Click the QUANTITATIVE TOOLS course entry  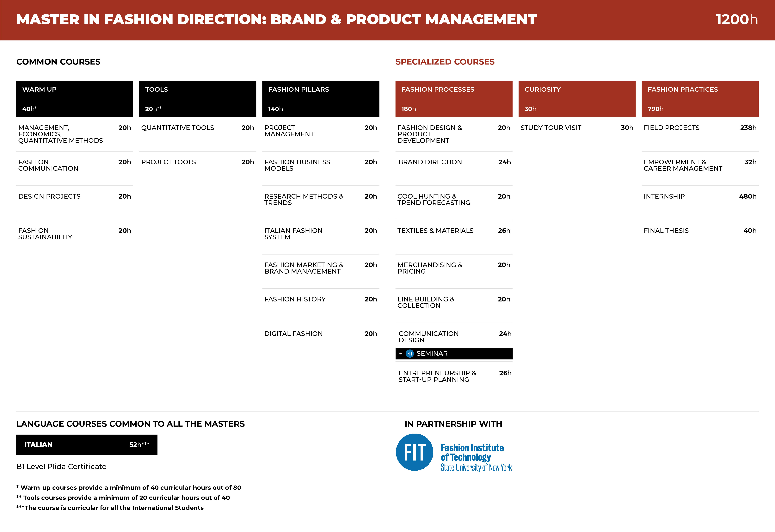click(x=198, y=128)
